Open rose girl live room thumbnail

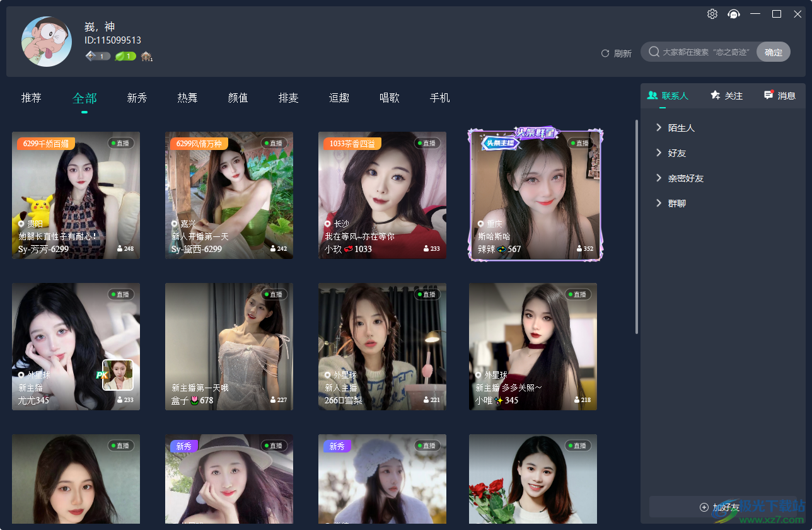click(x=533, y=479)
